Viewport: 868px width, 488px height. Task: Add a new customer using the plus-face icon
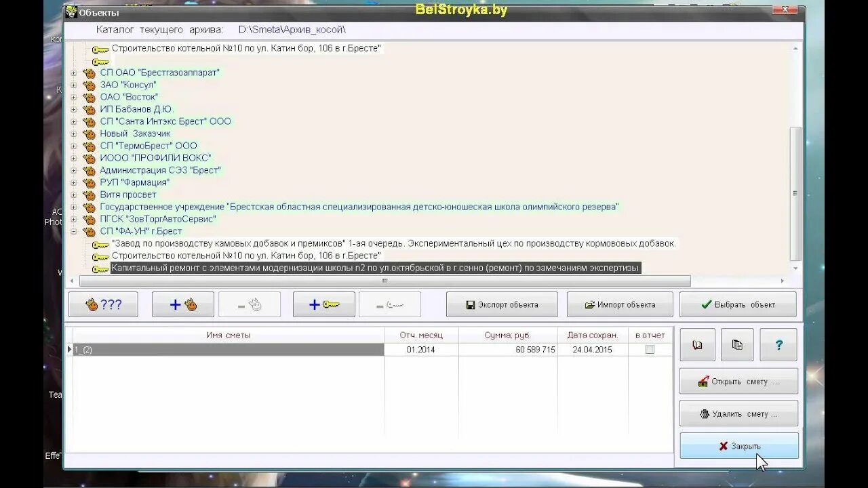tap(182, 304)
